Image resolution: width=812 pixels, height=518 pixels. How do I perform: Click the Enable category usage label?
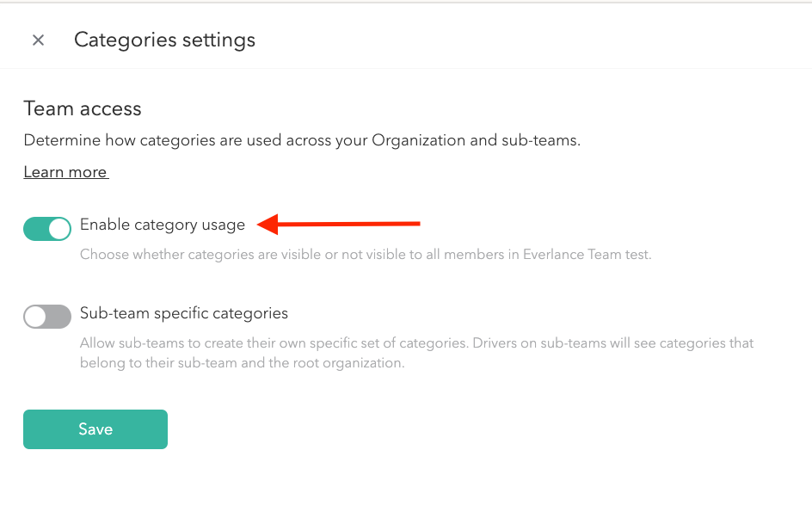[163, 225]
